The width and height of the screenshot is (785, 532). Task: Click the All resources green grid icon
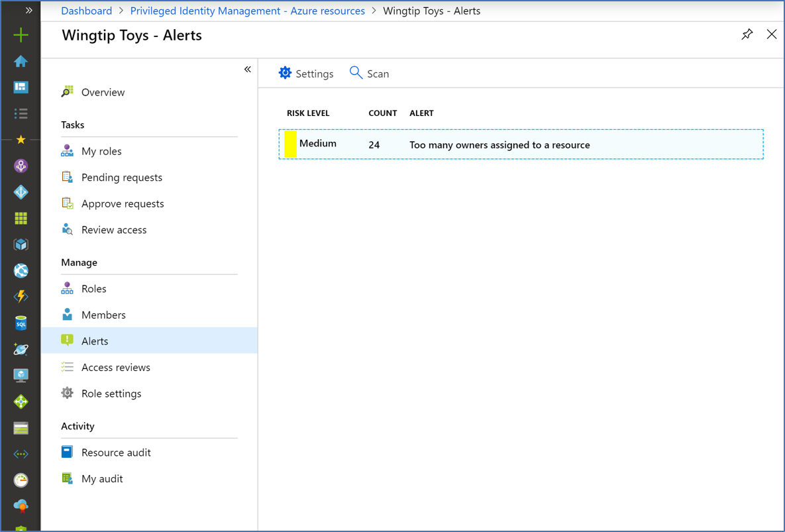[21, 218]
